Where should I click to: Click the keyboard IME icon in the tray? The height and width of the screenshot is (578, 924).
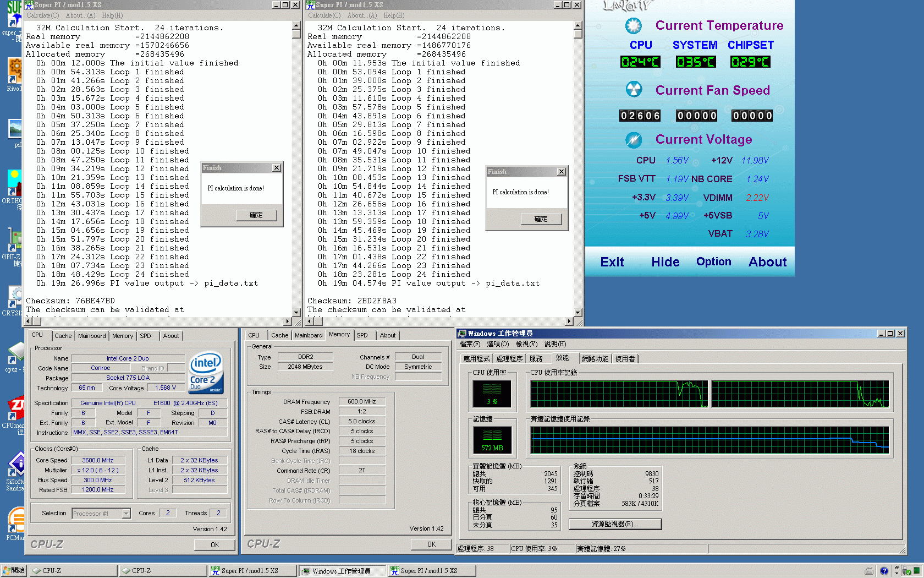click(x=869, y=571)
